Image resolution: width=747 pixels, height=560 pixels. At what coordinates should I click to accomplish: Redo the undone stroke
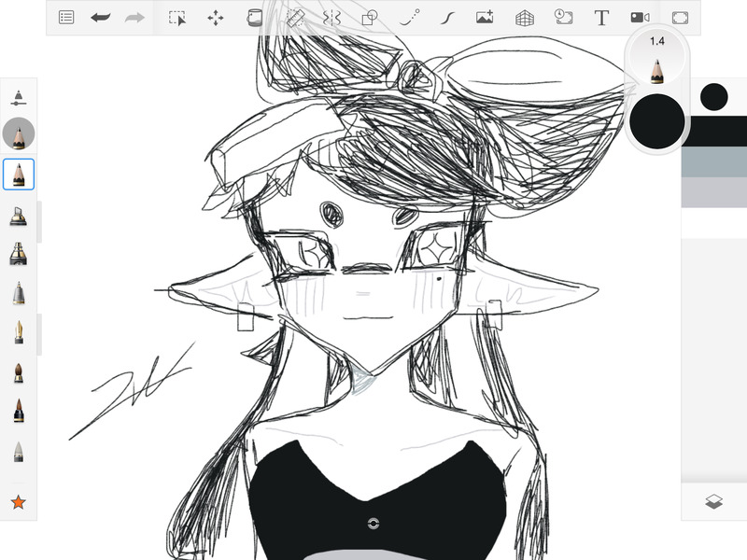pos(134,18)
